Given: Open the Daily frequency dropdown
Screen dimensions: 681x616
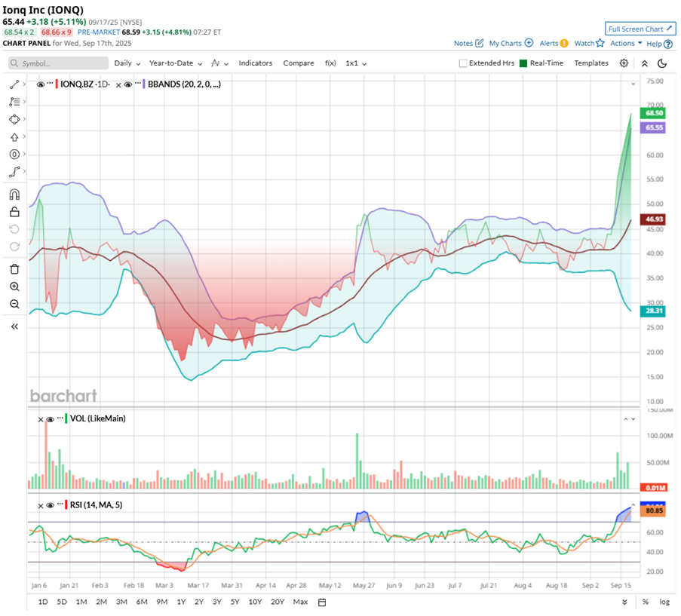Looking at the screenshot, I should coord(127,63).
